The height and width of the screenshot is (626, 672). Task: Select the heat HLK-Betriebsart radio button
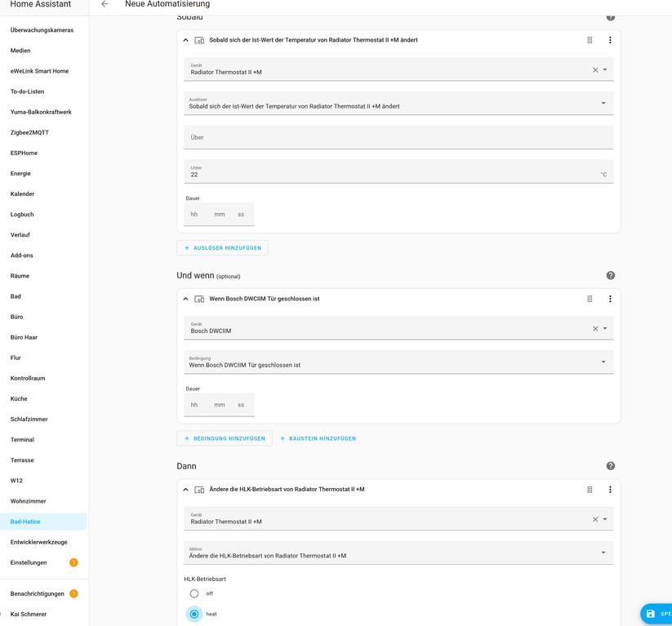[x=194, y=614]
